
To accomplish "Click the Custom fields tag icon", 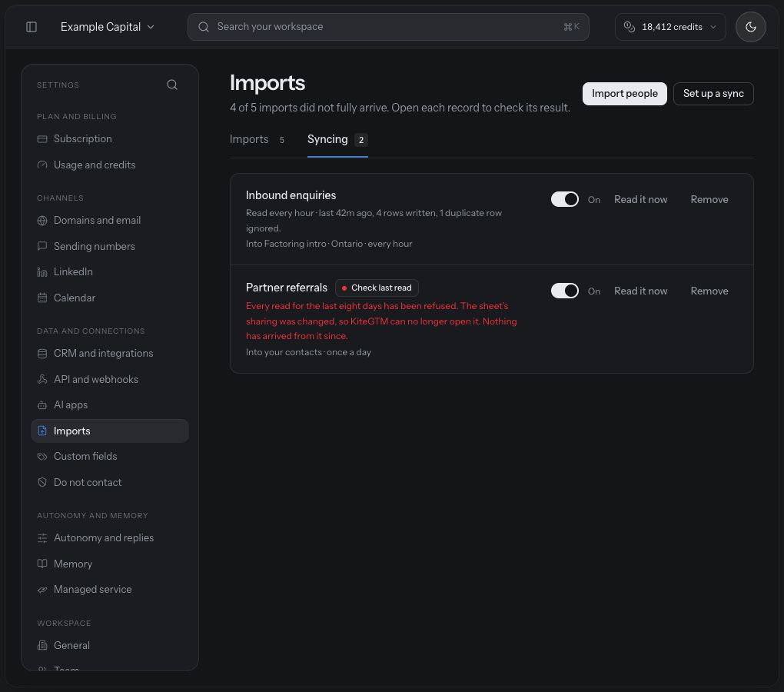I will (42, 457).
